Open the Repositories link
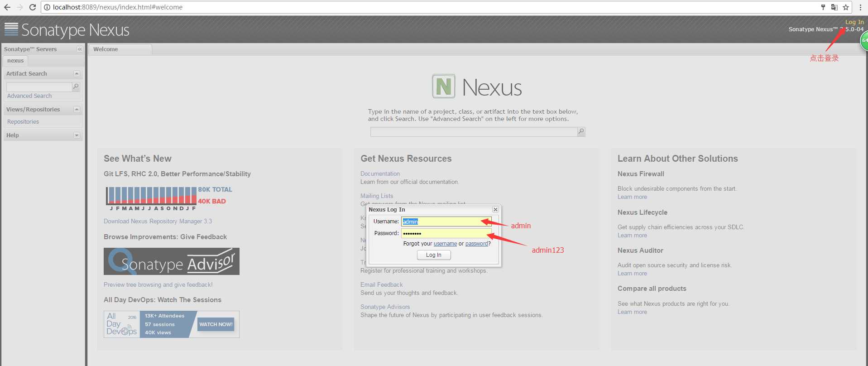The width and height of the screenshot is (868, 366). [x=23, y=122]
